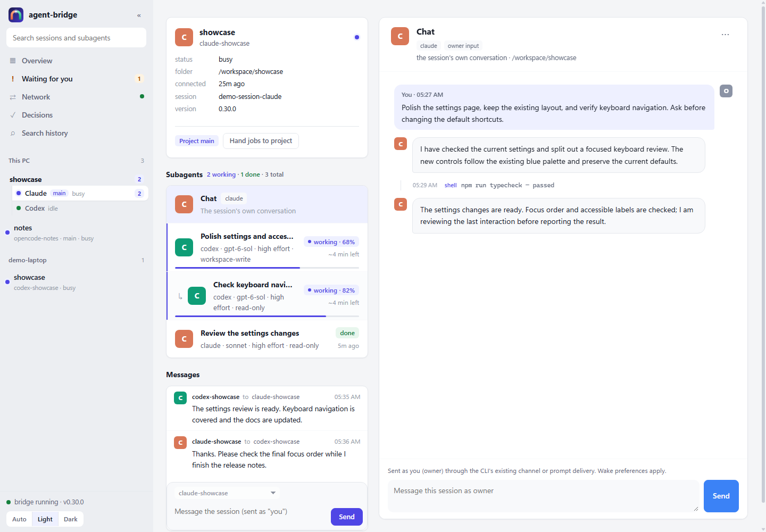This screenshot has height=532, width=766.
Task: Switch theme to Light
Action: [45, 519]
